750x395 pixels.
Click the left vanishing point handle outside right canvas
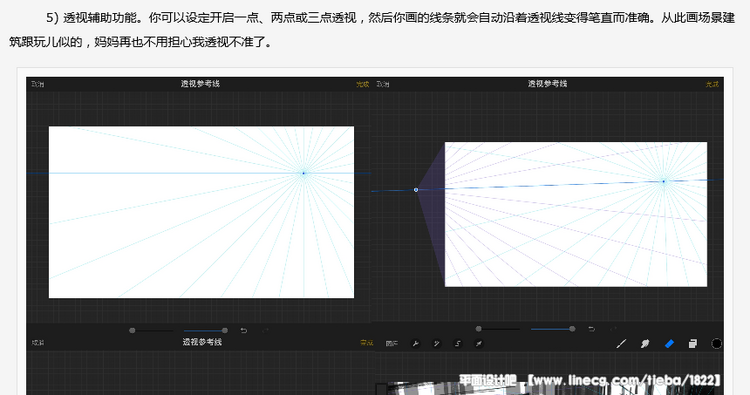pyautogui.click(x=416, y=190)
